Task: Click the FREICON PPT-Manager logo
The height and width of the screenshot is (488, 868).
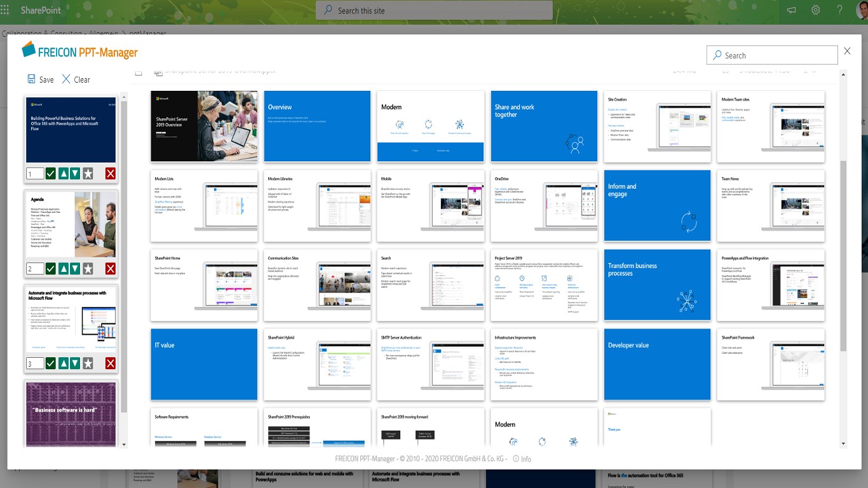Action: (x=79, y=51)
